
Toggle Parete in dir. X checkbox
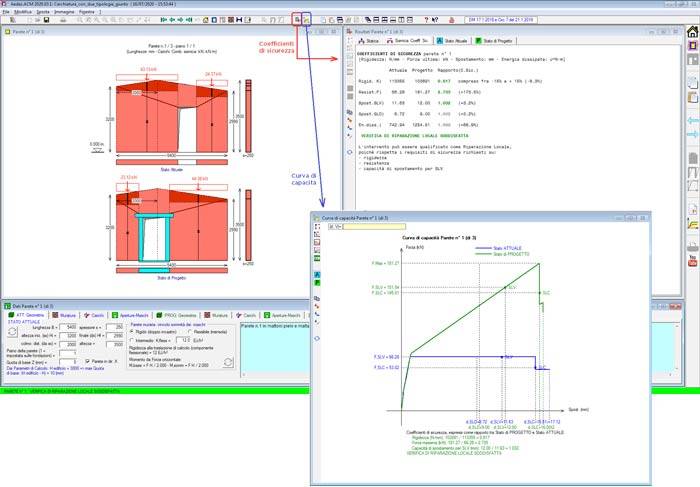88,361
